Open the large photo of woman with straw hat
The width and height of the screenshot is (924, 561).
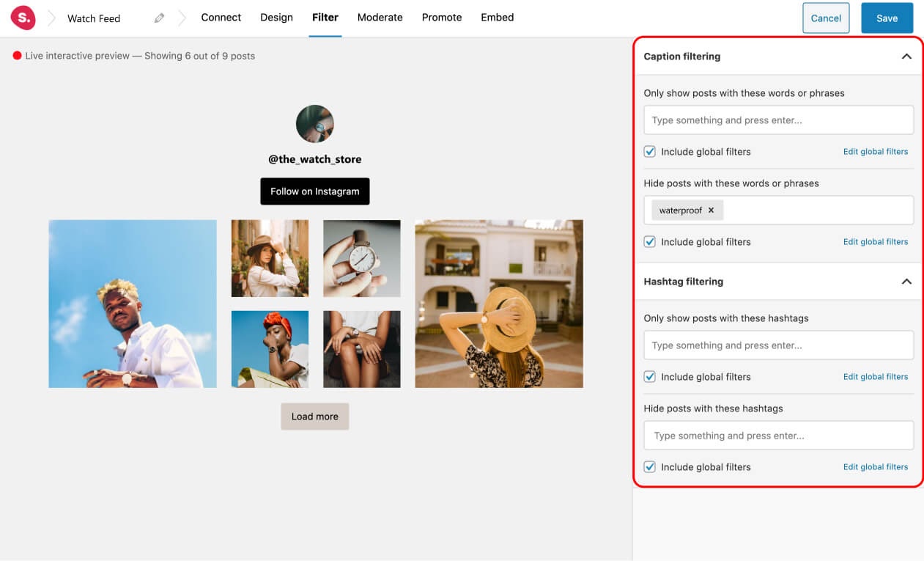click(x=499, y=304)
